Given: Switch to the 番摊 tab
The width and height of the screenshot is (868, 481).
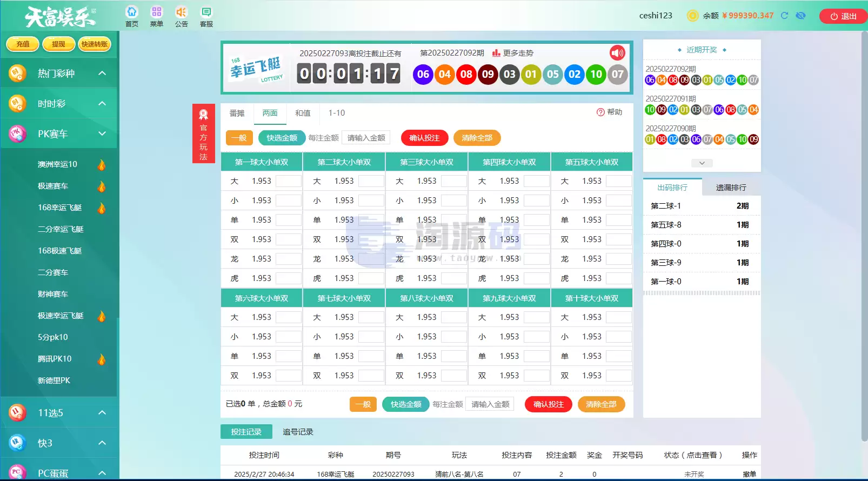Looking at the screenshot, I should click(x=237, y=113).
